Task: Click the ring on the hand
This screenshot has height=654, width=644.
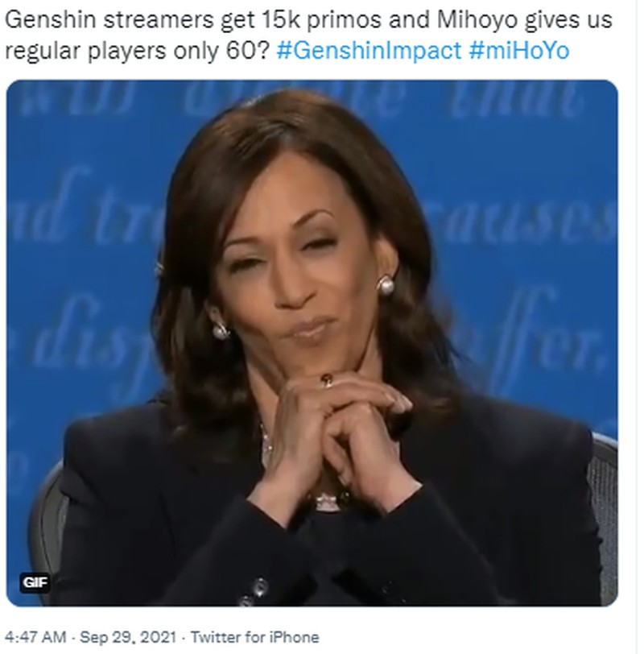Action: tap(326, 380)
